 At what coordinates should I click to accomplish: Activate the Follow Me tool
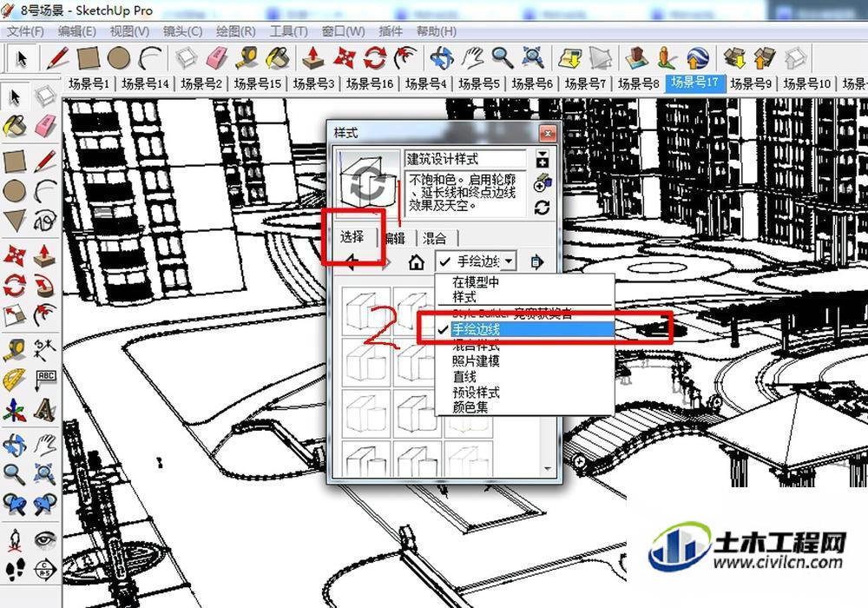click(x=45, y=285)
